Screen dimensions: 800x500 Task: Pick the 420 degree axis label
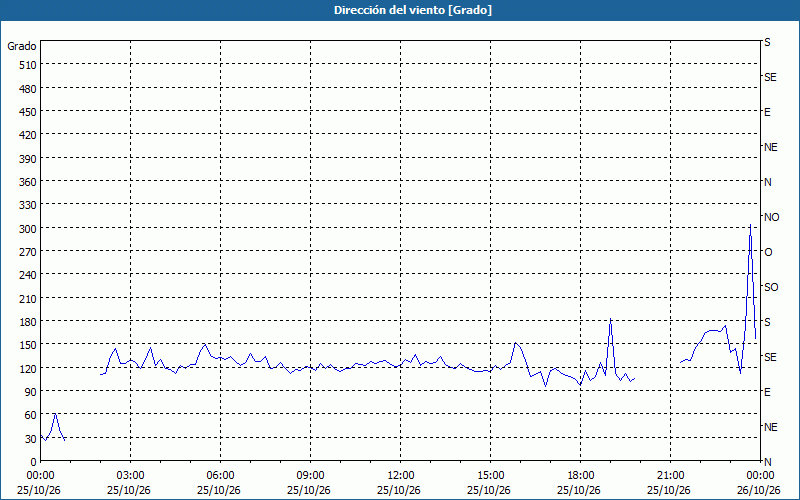coord(28,135)
